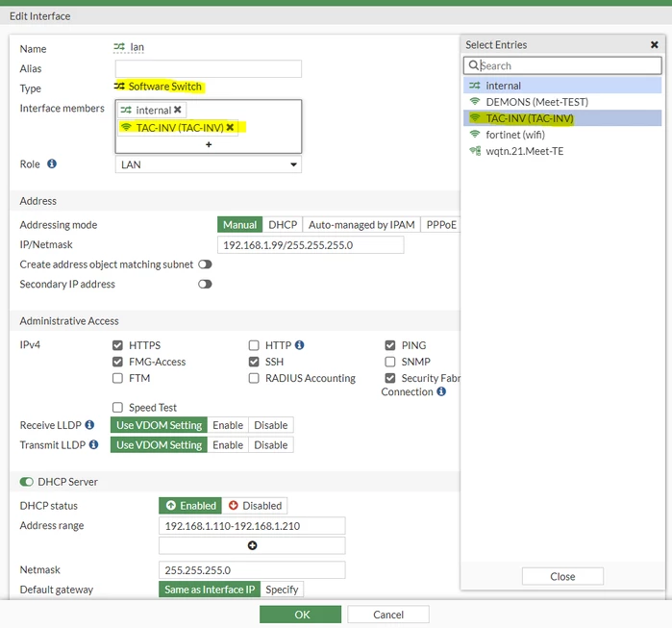This screenshot has height=628, width=672.
Task: Show HTTP info icon
Action: coord(300,344)
